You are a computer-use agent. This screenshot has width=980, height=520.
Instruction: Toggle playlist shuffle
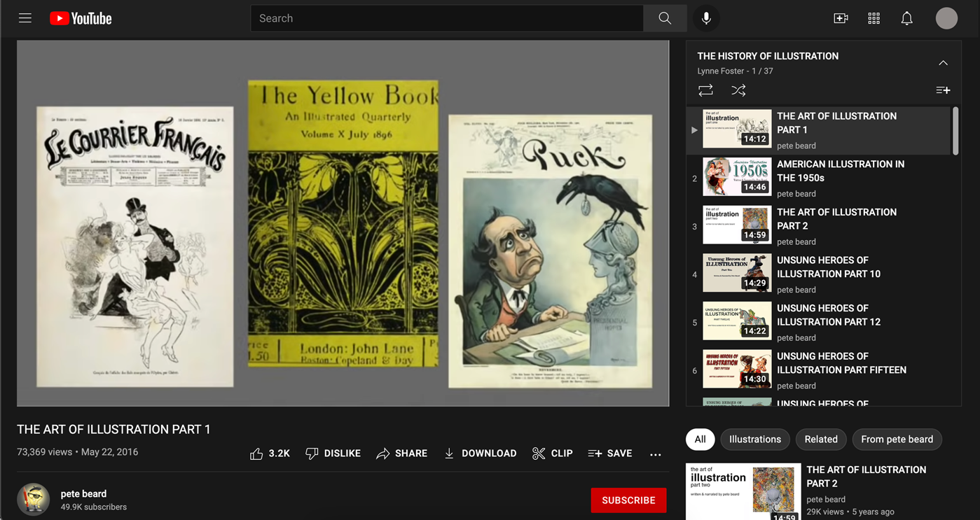(738, 90)
